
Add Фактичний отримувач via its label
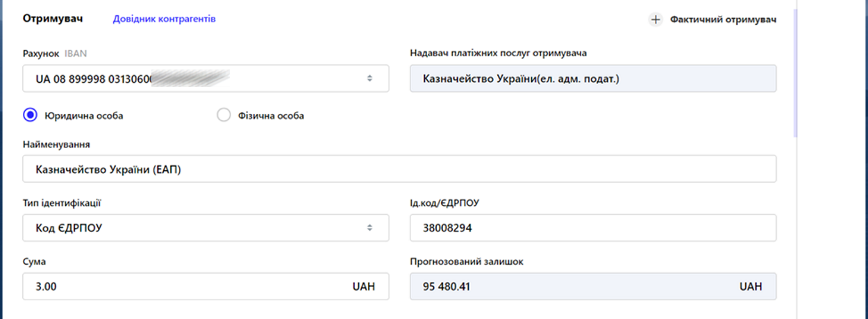(723, 19)
